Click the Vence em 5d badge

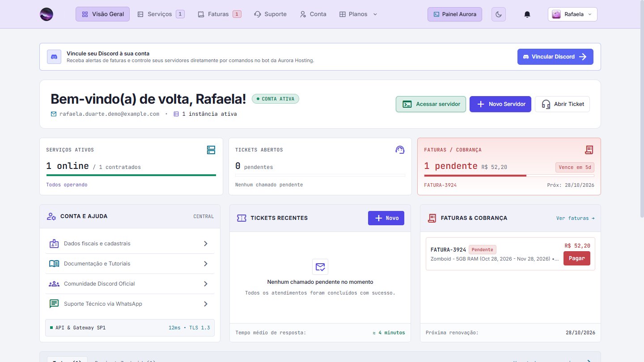point(575,167)
